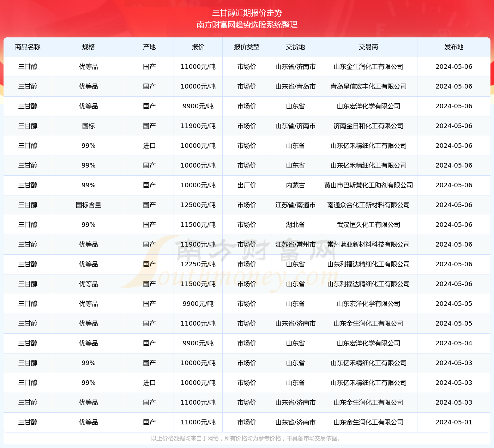Viewport: 494px width, 448px height.
Task: Select 南通众合化工新材料有限公司 cell
Action: [x=368, y=205]
